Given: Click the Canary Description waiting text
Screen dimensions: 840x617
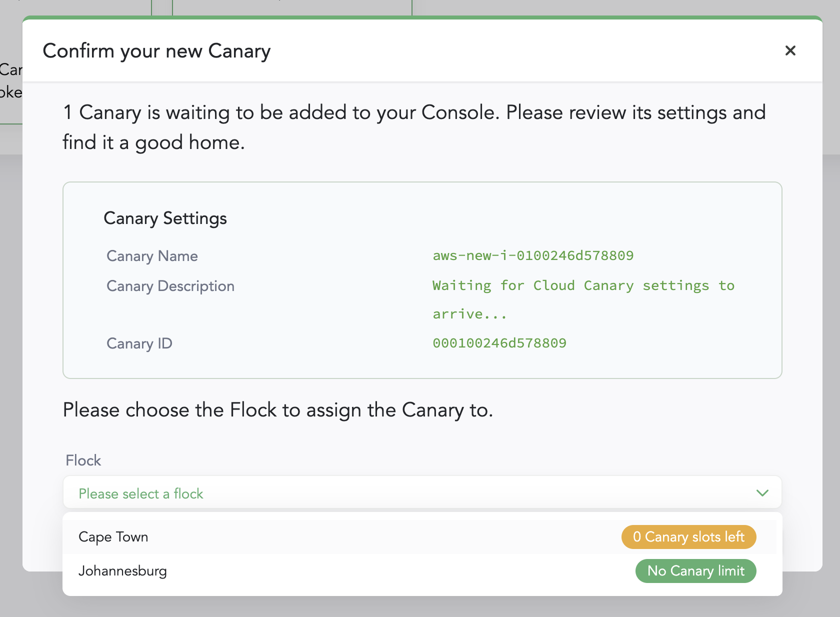Looking at the screenshot, I should click(x=583, y=286).
